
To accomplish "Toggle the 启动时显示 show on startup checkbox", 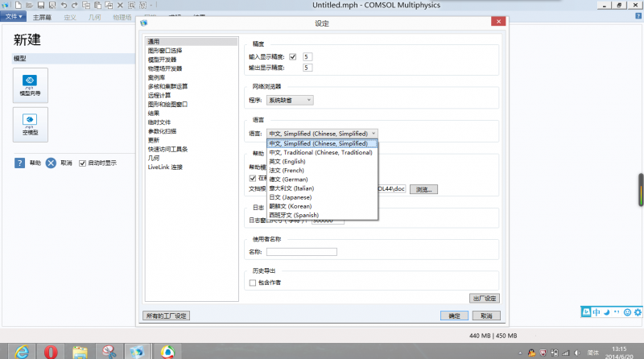I will tap(82, 163).
